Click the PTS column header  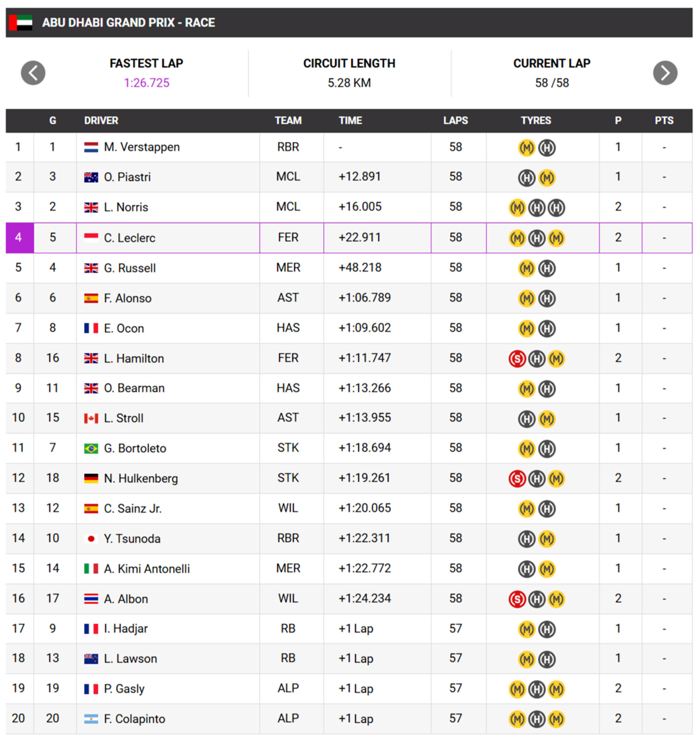(664, 121)
